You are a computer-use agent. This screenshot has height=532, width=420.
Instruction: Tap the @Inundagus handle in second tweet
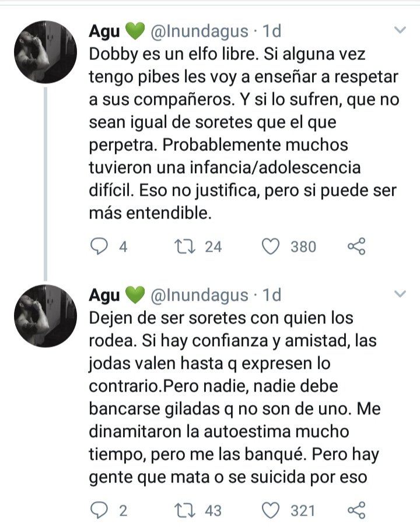[x=199, y=296]
